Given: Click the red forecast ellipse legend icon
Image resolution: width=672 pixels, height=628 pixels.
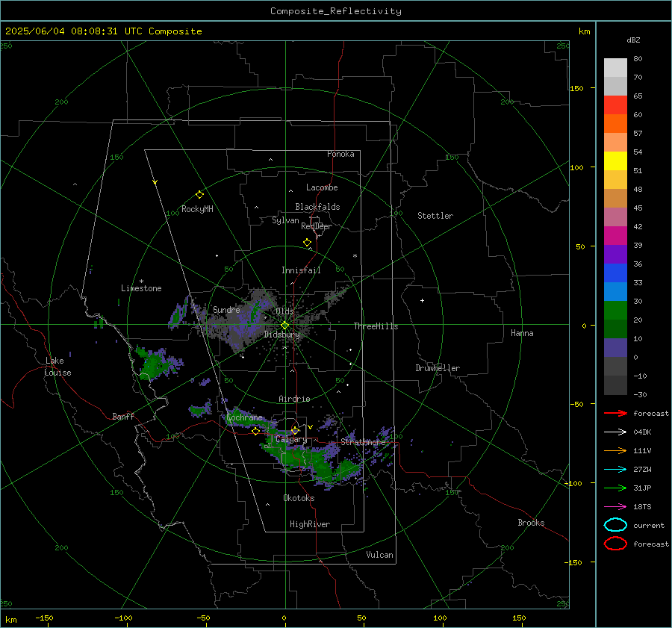Looking at the screenshot, I should click(615, 544).
